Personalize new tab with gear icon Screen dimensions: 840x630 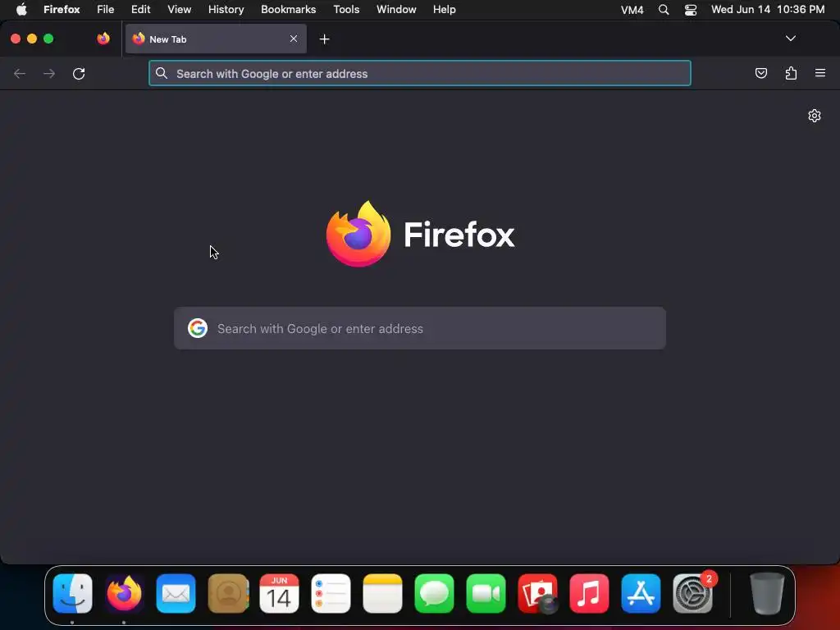815,116
